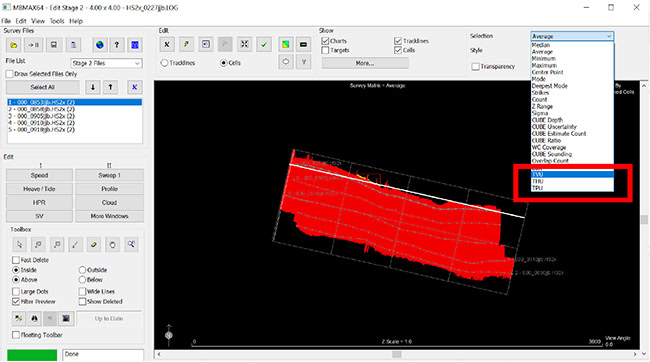Remove file using blue X button

tap(135, 87)
